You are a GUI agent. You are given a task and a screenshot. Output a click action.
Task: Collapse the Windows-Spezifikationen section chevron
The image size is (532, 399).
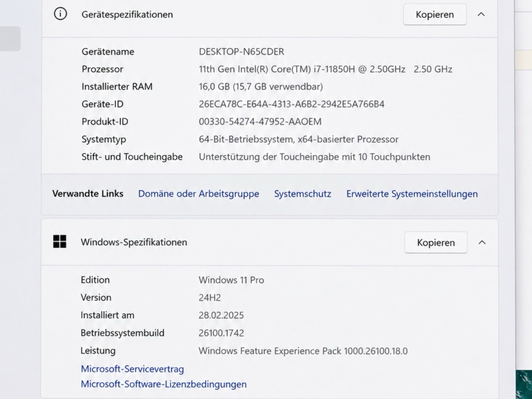482,242
